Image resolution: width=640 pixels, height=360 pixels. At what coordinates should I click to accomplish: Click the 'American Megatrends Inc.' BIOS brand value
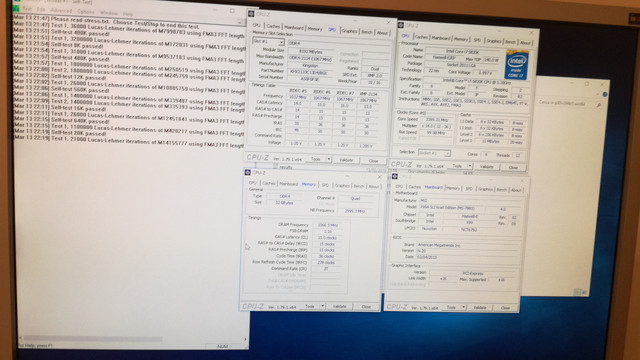pos(439,245)
